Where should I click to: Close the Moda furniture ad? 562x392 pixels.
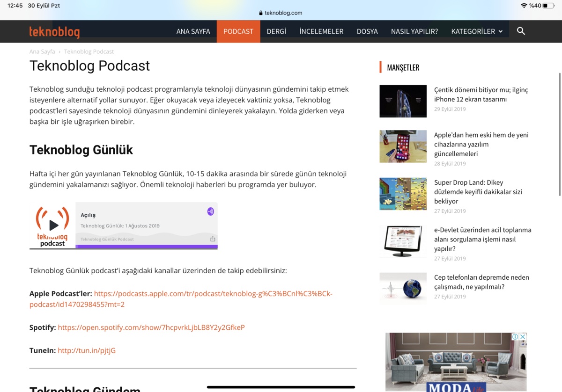coord(523,337)
